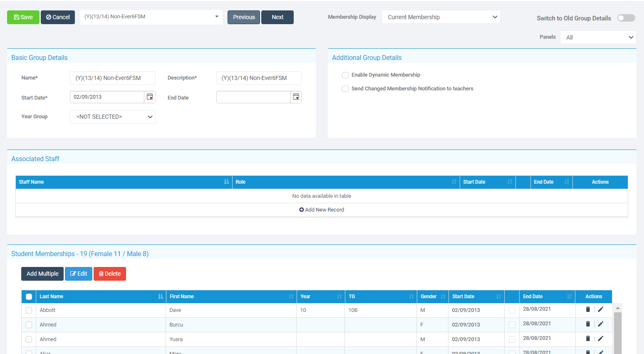Check Send Changed Membership Notification to teachers
Image resolution: width=644 pixels, height=354 pixels.
pyautogui.click(x=345, y=88)
